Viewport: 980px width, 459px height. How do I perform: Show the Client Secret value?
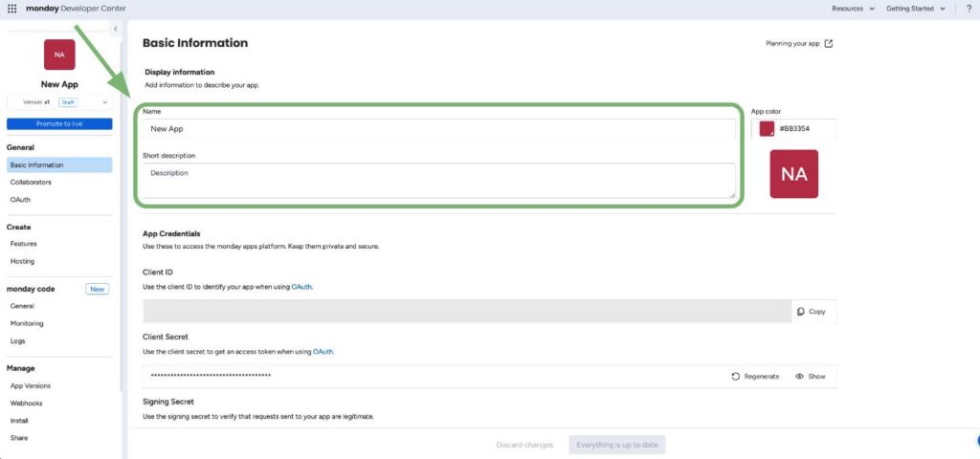tap(810, 377)
